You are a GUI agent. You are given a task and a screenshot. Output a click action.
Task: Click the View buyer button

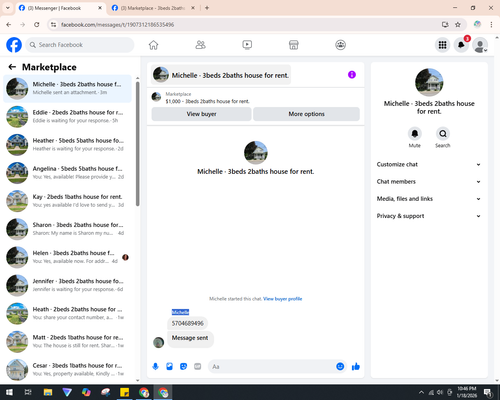201,114
